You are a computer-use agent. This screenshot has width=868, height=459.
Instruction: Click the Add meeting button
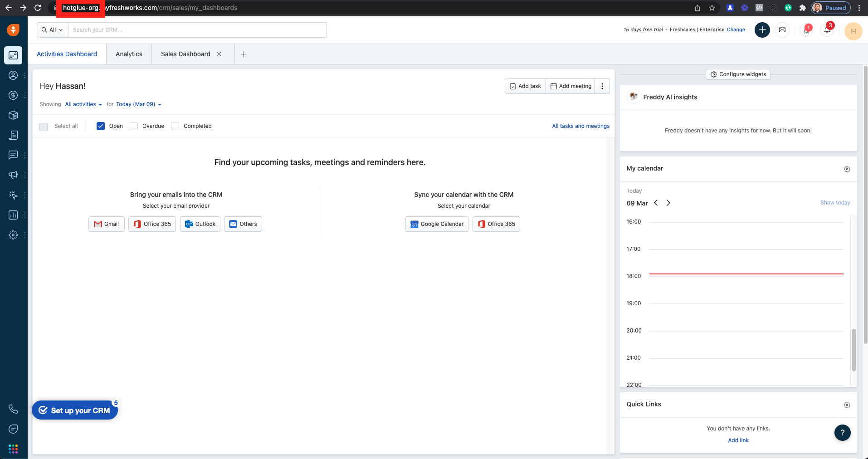[x=571, y=86]
